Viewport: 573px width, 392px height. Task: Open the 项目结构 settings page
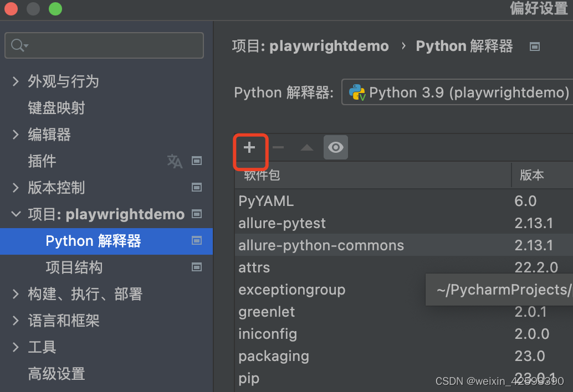pyautogui.click(x=74, y=267)
